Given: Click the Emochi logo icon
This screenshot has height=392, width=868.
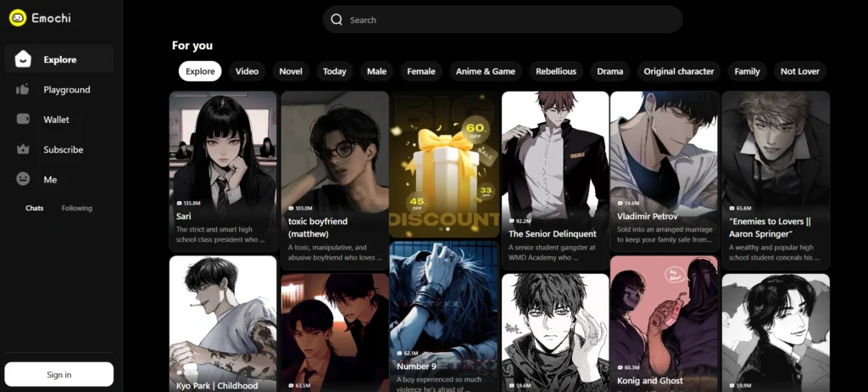Looking at the screenshot, I should point(17,18).
